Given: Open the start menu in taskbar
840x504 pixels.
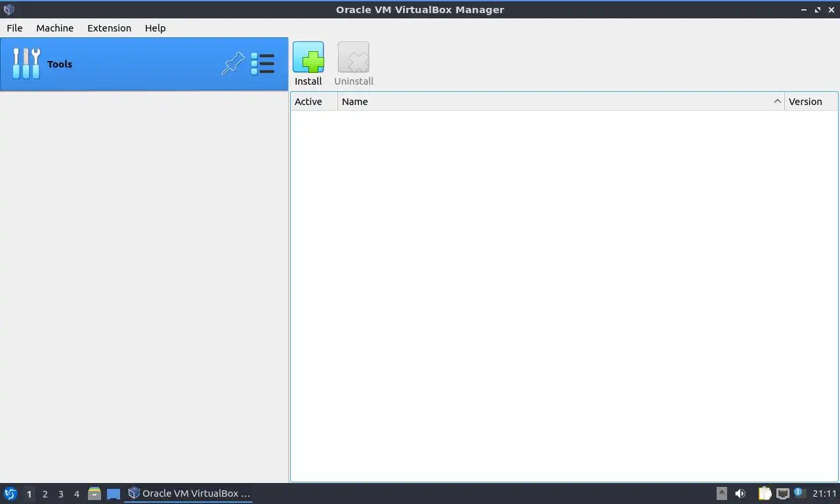Looking at the screenshot, I should coord(10,493).
